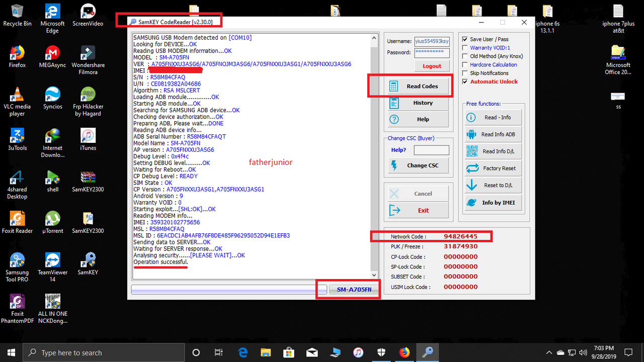The width and height of the screenshot is (644, 362).
Task: Open the Recycle Bin desktop icon
Action: coord(17,15)
